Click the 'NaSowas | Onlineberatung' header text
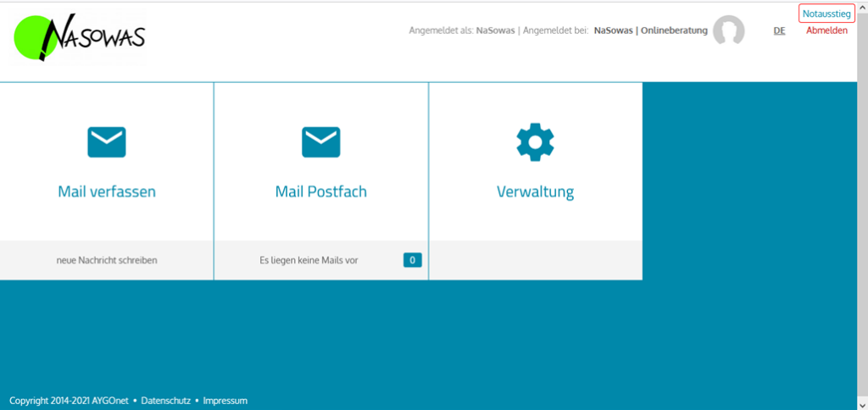The height and width of the screenshot is (410, 868). tap(650, 30)
